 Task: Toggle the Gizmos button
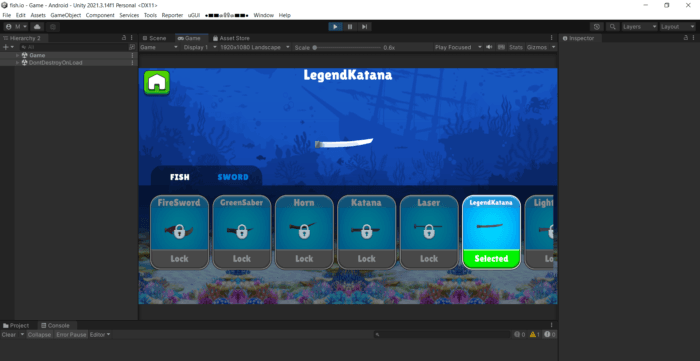[537, 47]
